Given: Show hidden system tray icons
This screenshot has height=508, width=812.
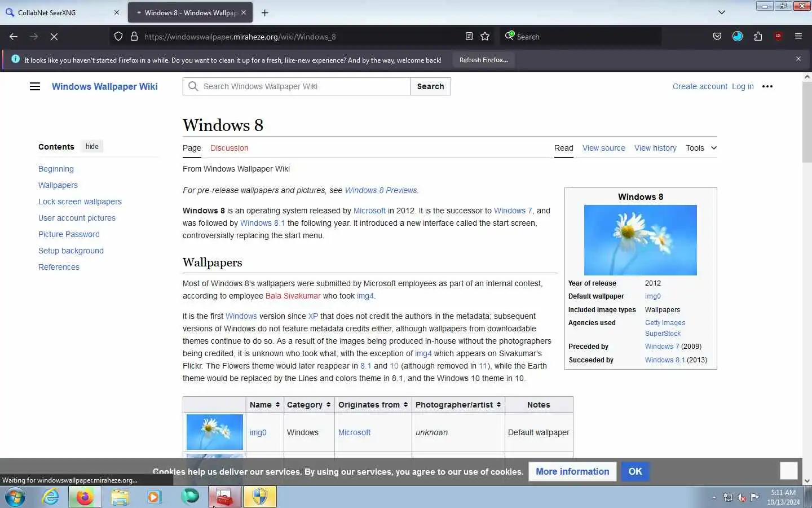Looking at the screenshot, I should 714,498.
